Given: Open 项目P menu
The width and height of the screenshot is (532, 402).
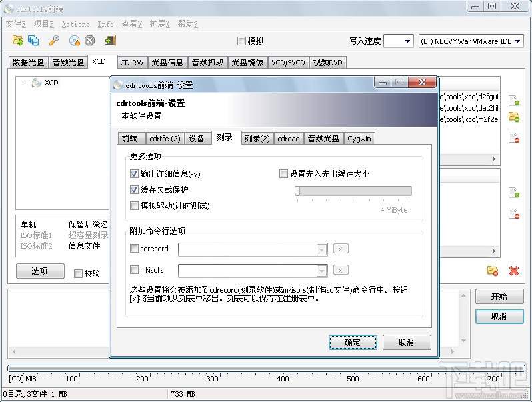Looking at the screenshot, I should [44, 24].
